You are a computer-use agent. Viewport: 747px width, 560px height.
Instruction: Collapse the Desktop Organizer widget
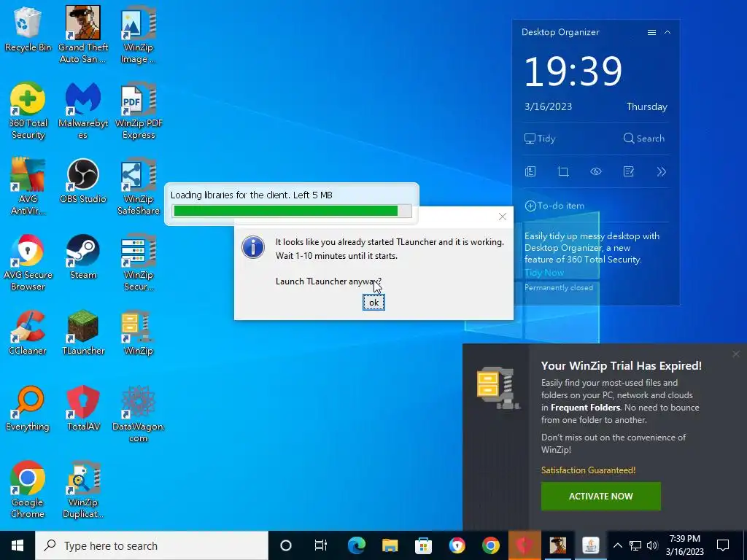tap(667, 32)
